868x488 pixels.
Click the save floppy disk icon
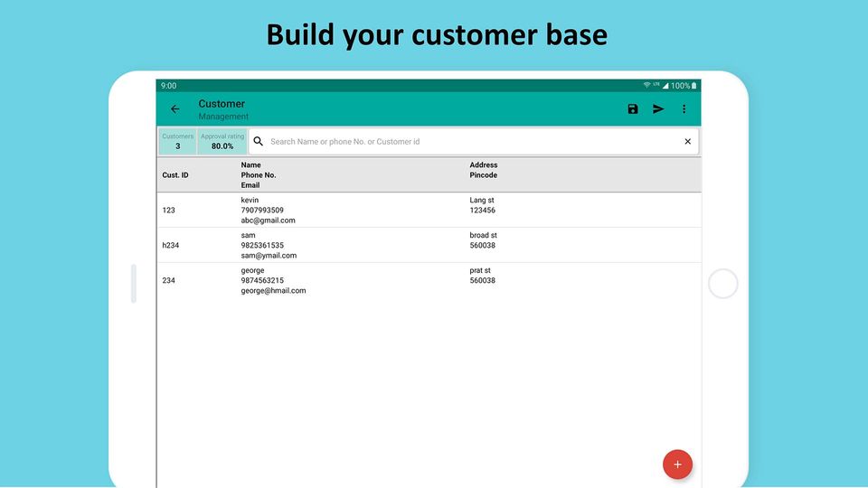tap(633, 109)
